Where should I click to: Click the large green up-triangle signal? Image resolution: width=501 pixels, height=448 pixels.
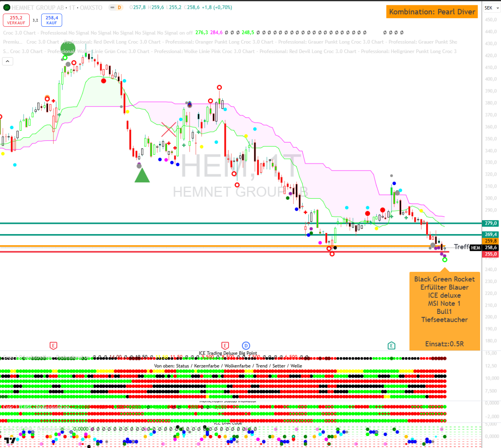tap(142, 175)
